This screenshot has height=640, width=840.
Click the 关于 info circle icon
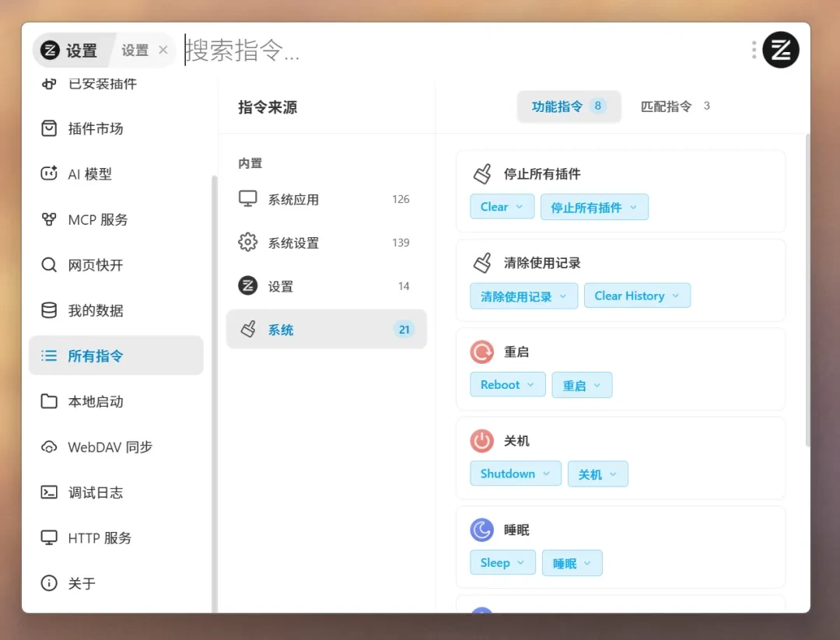click(x=49, y=582)
